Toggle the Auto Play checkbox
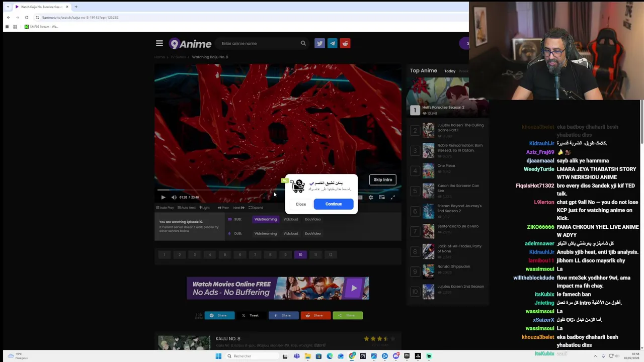The image size is (644, 362). [x=165, y=208]
